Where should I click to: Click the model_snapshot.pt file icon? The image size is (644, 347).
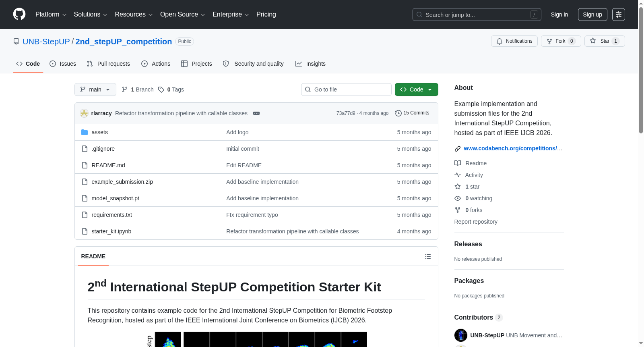tap(85, 198)
